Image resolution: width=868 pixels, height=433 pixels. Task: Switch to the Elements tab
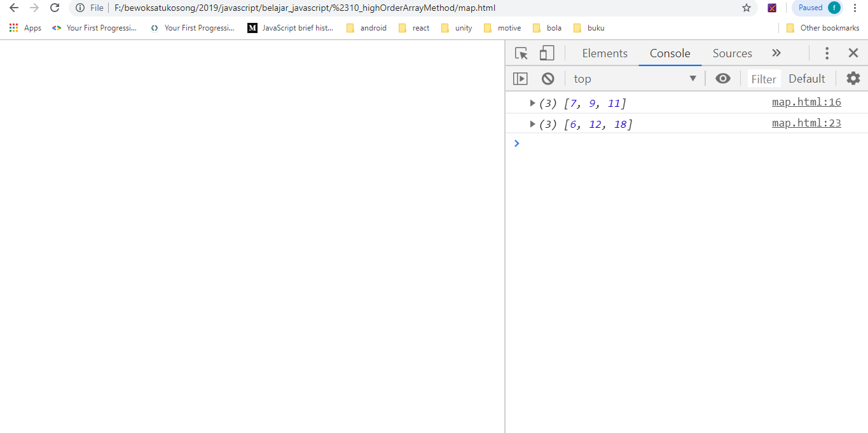point(603,53)
